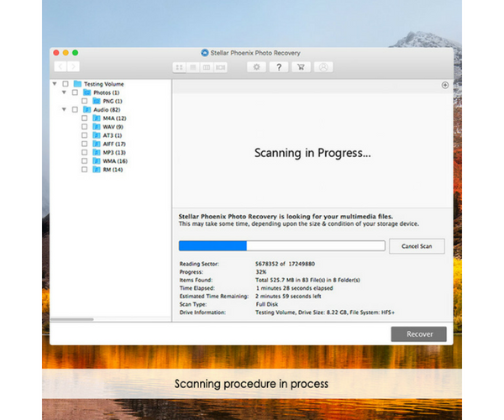This screenshot has width=504, height=420.
Task: Click the plus circle icon in preview pane
Action: pyautogui.click(x=445, y=85)
